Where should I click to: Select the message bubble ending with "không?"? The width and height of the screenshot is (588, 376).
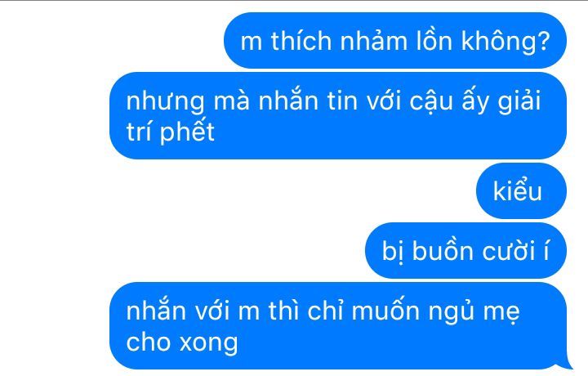tap(395, 40)
